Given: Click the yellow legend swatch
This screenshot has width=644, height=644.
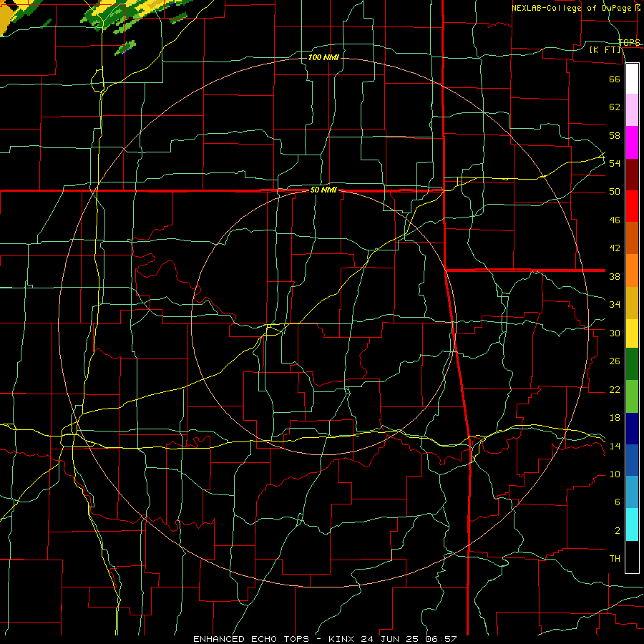Looking at the screenshot, I should (632, 333).
